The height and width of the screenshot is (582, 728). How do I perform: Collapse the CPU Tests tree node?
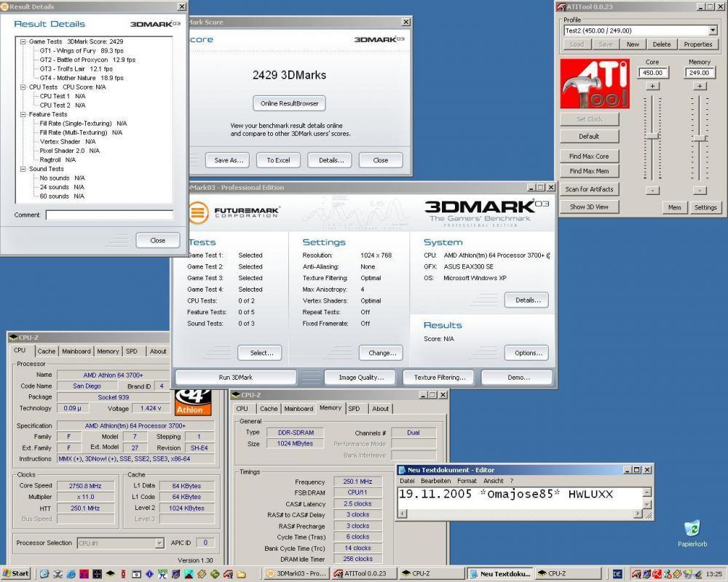[x=23, y=87]
